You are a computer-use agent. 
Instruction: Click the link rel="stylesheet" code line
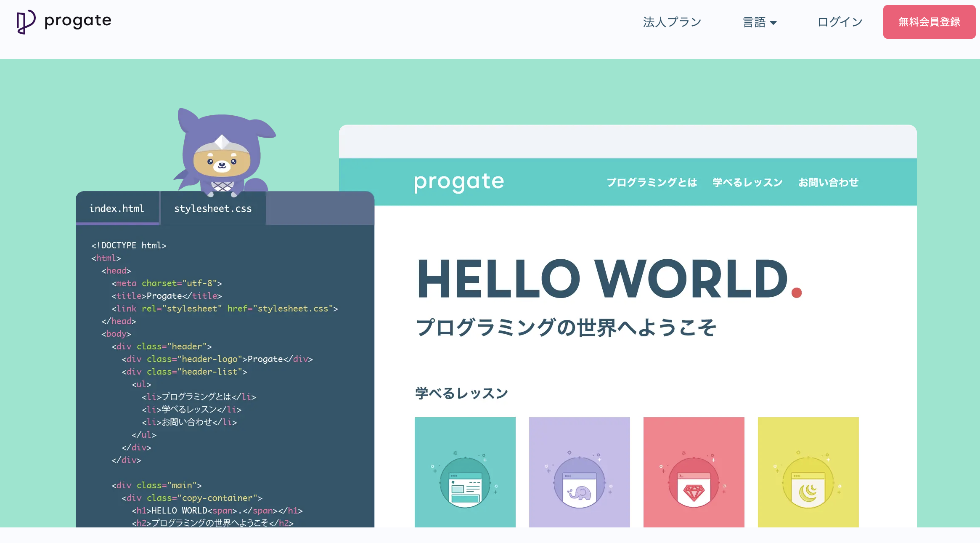[225, 309]
